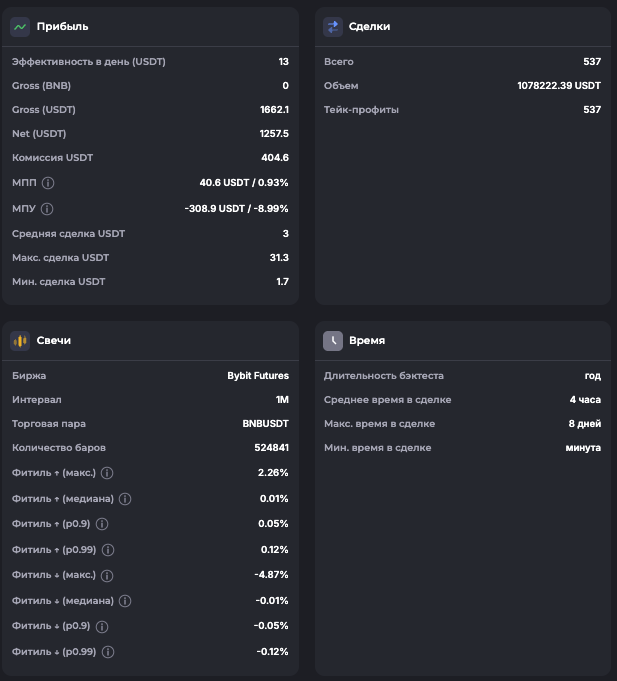This screenshot has width=617, height=681.
Task: Click the Тейк-профиты row label
Action: point(361,110)
